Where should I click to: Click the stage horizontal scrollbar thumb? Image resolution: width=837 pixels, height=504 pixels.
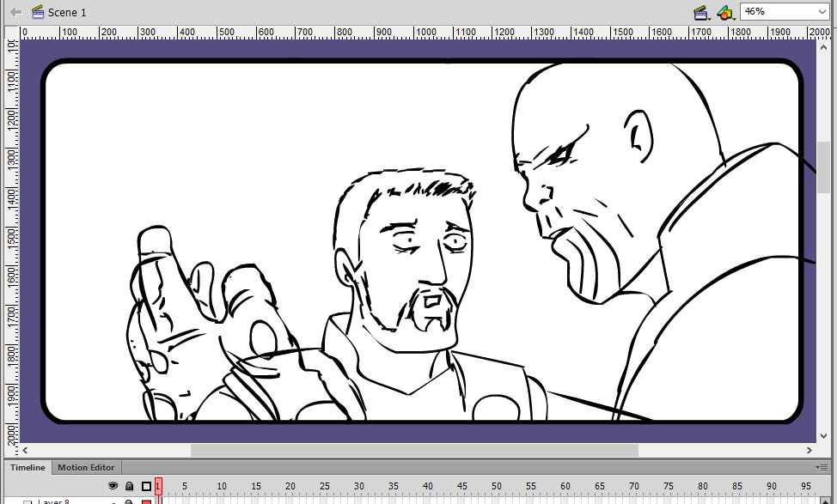414,450
